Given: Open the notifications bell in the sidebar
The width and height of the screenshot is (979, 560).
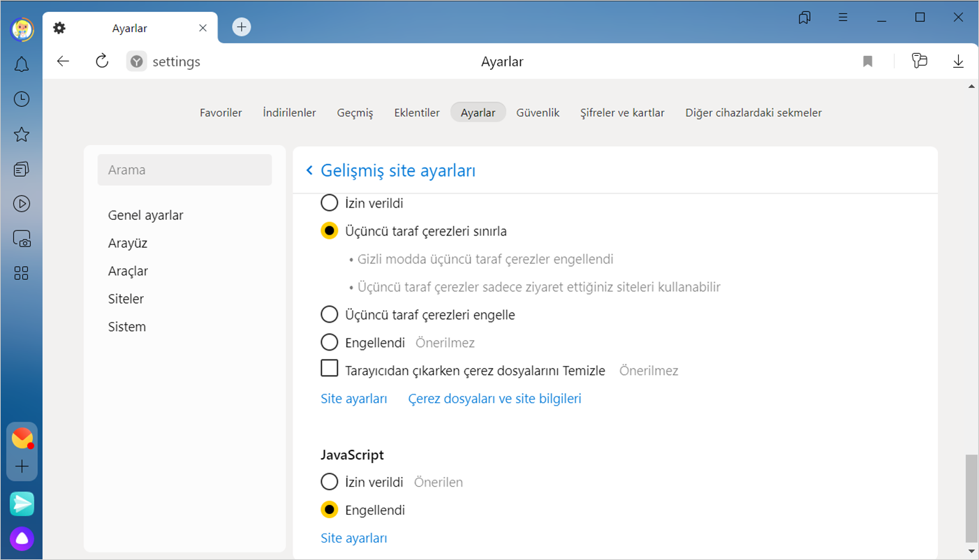Looking at the screenshot, I should coord(22,65).
